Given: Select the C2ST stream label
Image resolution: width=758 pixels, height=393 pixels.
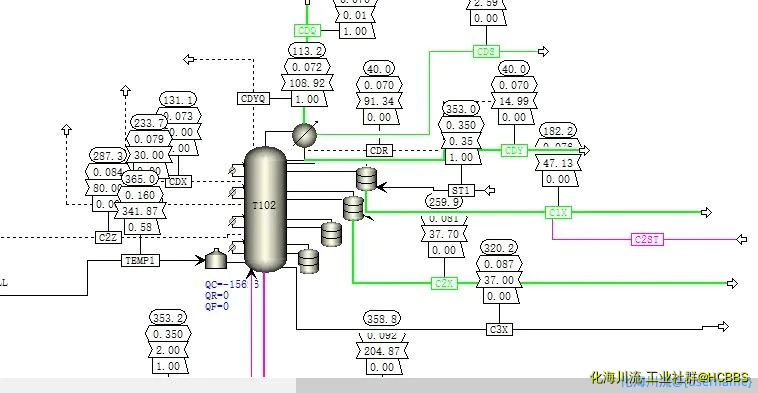Looking at the screenshot, I should 647,239.
